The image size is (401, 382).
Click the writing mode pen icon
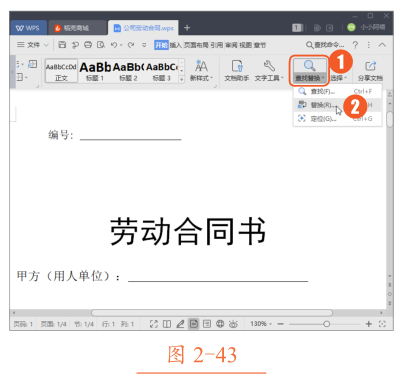180,324
